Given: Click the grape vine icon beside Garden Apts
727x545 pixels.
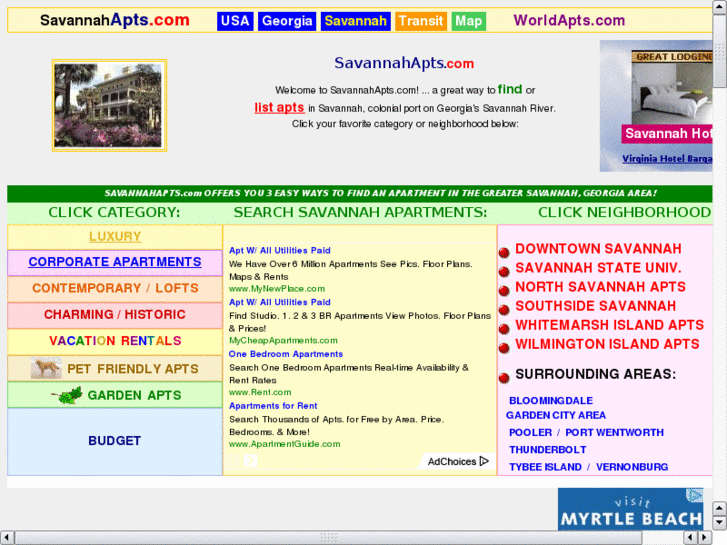Looking at the screenshot, I should [67, 395].
